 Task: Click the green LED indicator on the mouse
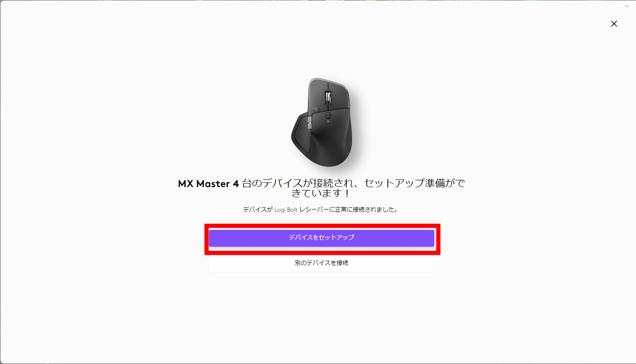[x=328, y=121]
